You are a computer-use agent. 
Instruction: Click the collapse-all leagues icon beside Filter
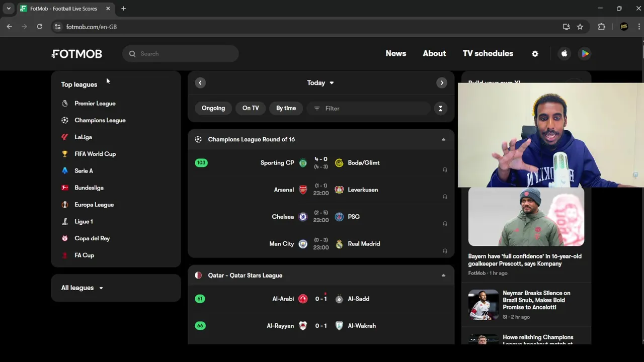pyautogui.click(x=440, y=108)
